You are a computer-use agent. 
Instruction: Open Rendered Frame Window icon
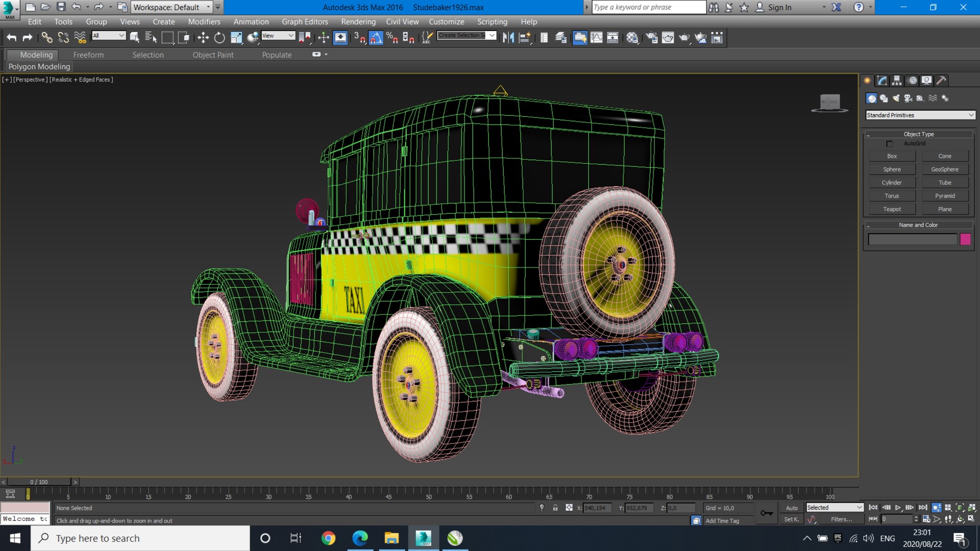(668, 38)
